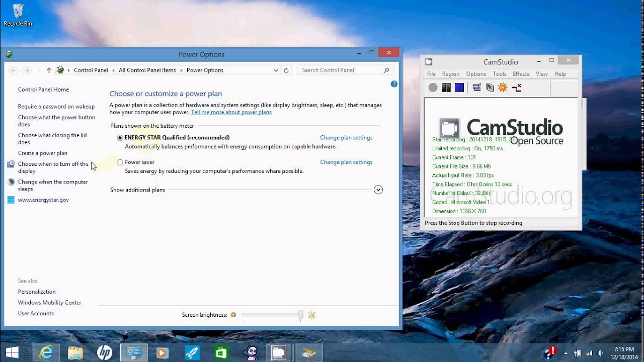This screenshot has height=362, width=644.
Task: Open Windows Store from taskbar
Action: (x=221, y=353)
